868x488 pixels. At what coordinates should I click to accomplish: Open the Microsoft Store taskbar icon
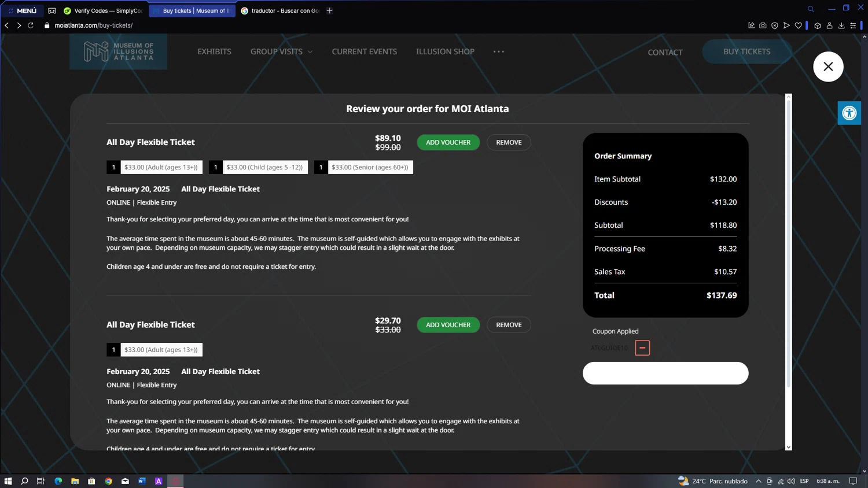[x=91, y=481]
